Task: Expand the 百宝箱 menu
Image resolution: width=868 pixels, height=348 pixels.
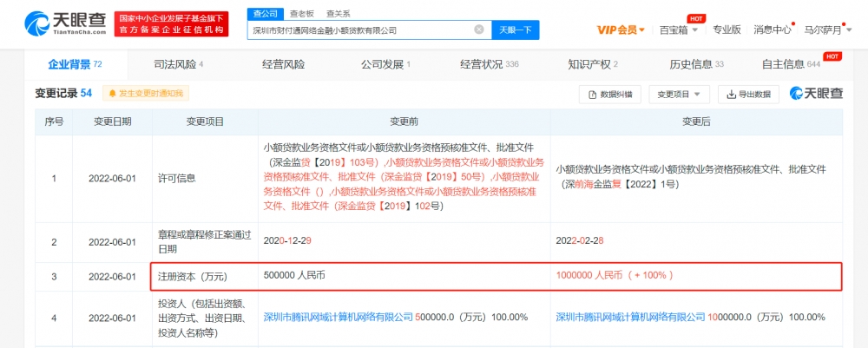Action: tap(679, 30)
